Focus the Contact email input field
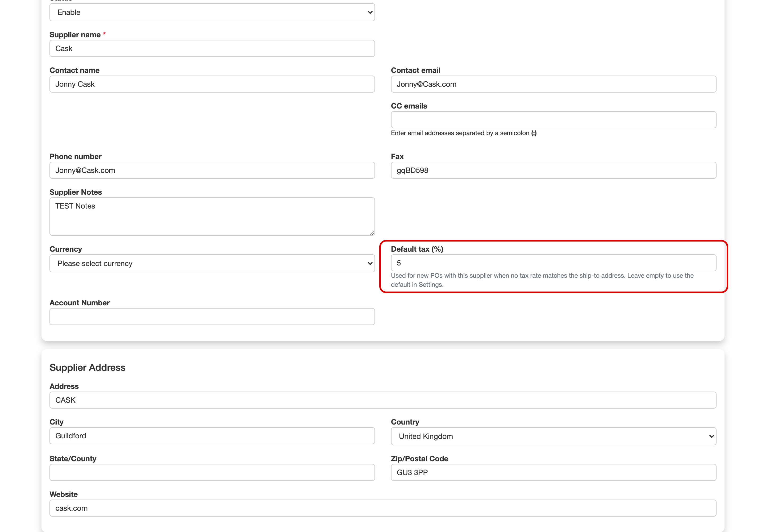This screenshot has height=532, width=766. click(553, 84)
